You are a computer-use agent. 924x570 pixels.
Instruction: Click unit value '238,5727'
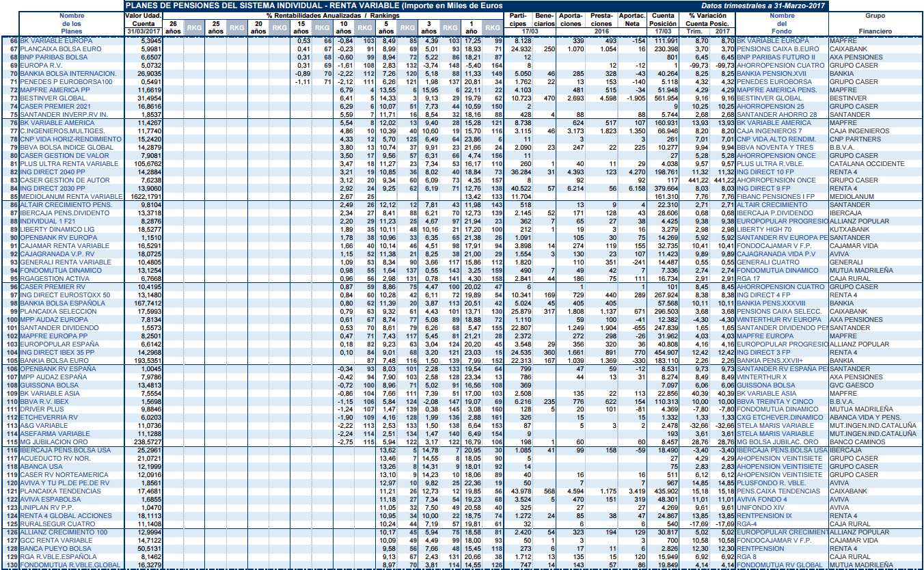[148, 442]
